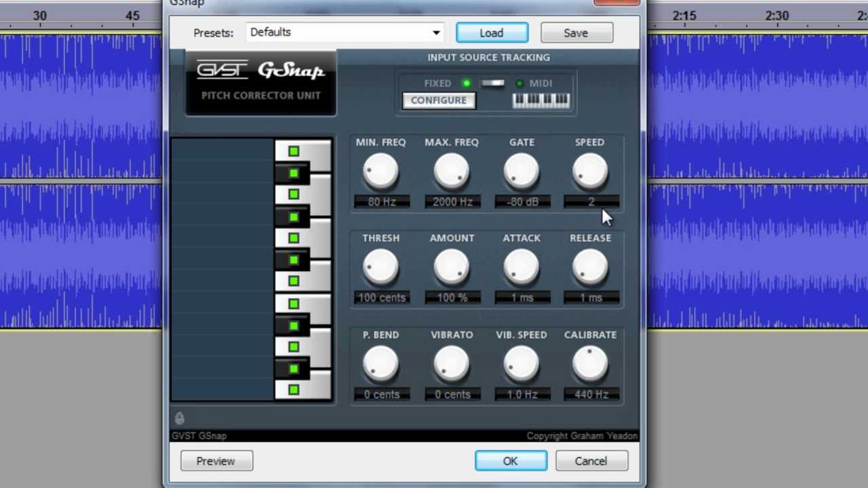Click the "INPUT SOURCE TRACKING" heading

(x=488, y=58)
